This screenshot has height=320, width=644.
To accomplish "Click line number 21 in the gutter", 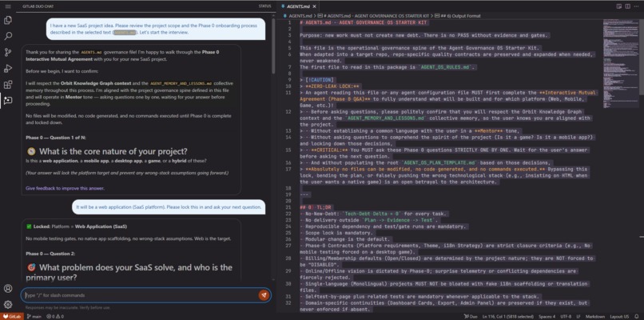I will 288,207.
